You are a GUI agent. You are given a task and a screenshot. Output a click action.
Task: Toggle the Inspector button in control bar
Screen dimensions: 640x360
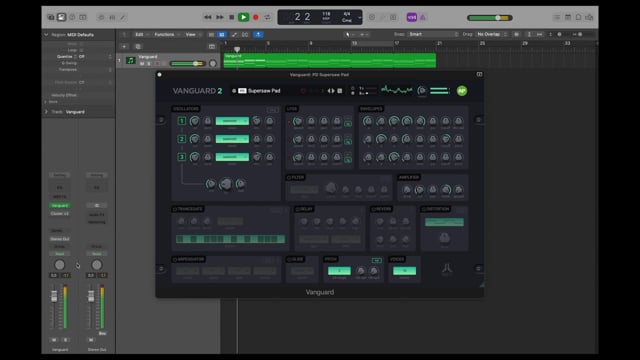[x=61, y=17]
